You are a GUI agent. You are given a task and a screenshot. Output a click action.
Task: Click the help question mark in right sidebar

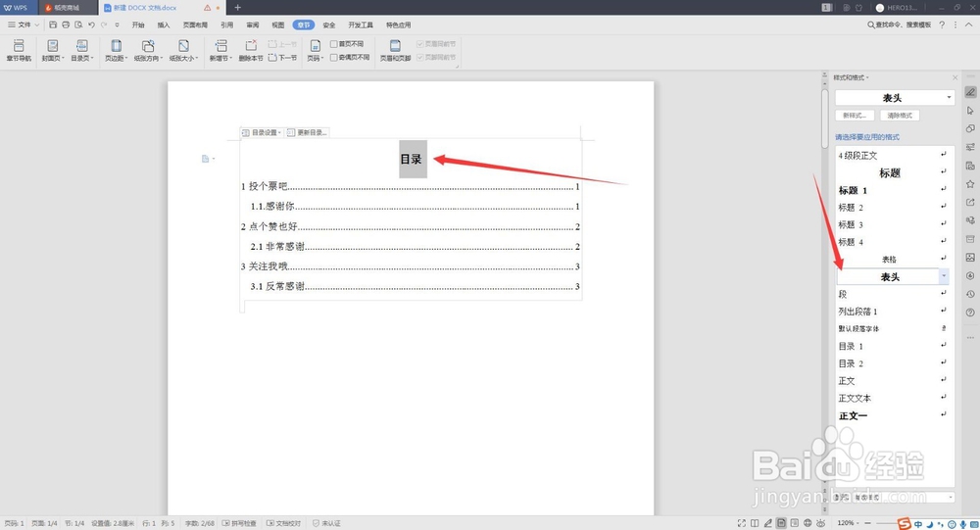tap(970, 312)
